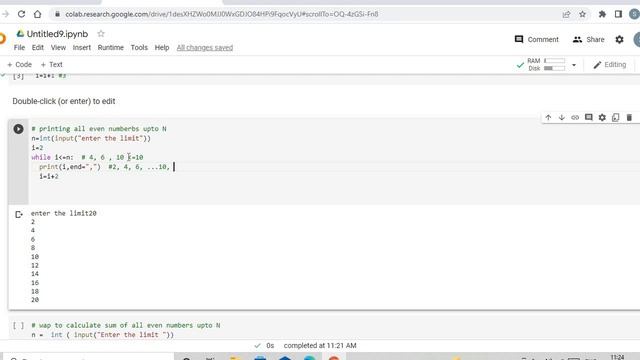Open the View menu
Viewport: 640px width, 360px height.
coord(58,48)
